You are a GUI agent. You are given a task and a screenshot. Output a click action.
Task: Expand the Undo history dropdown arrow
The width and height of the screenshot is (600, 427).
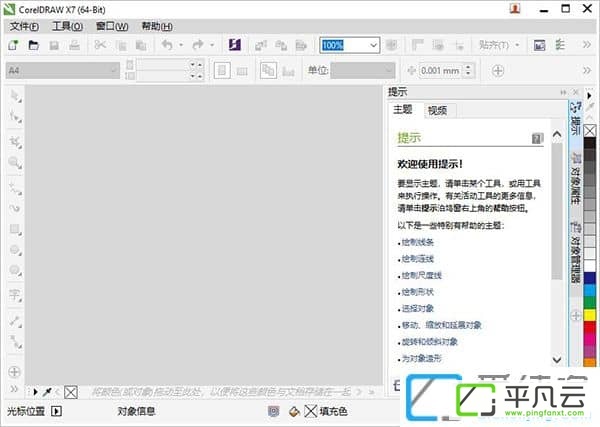pos(181,45)
